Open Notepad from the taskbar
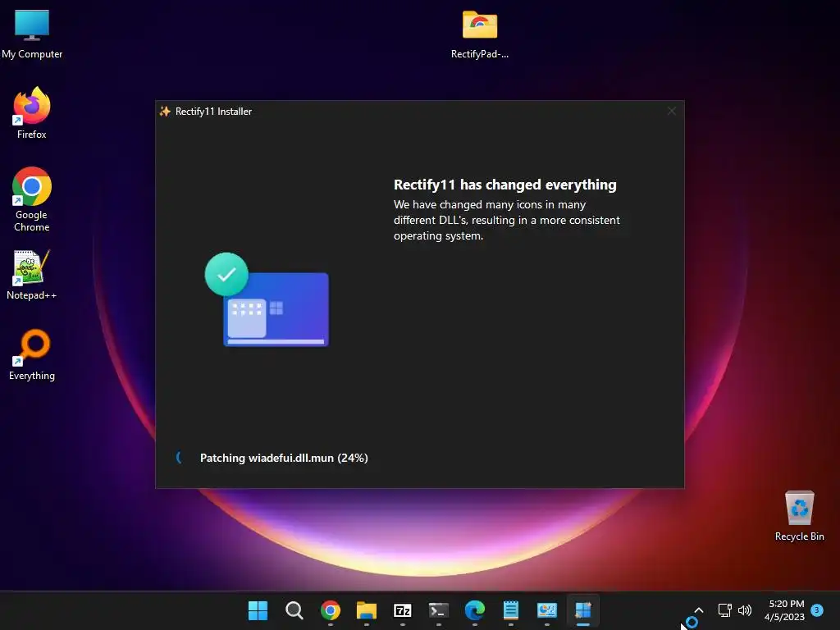 click(x=510, y=610)
